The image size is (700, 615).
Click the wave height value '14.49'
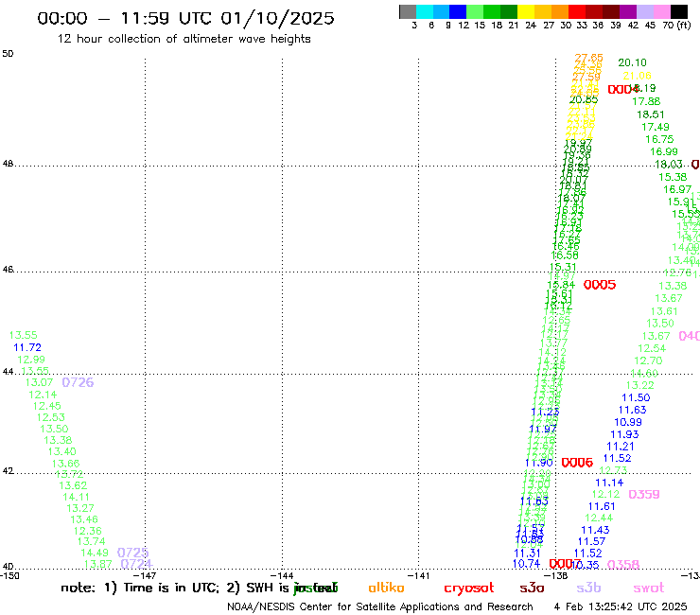point(95,553)
